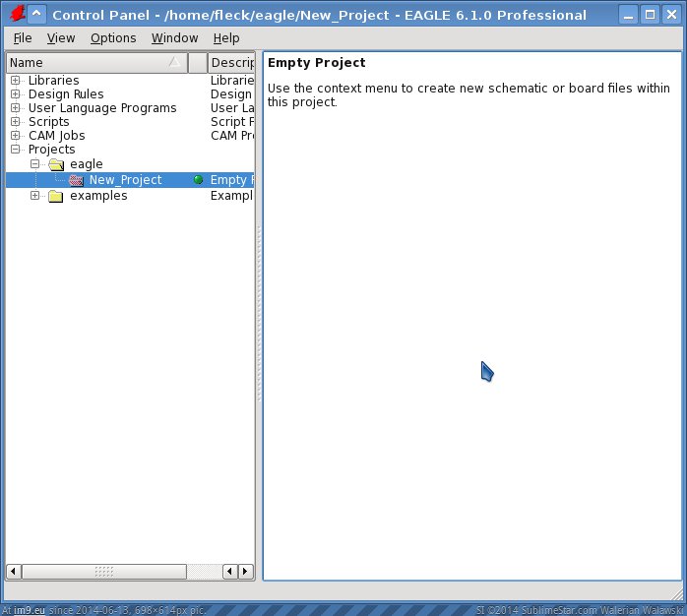
Task: Collapse the Projects tree node
Action: tap(16, 150)
